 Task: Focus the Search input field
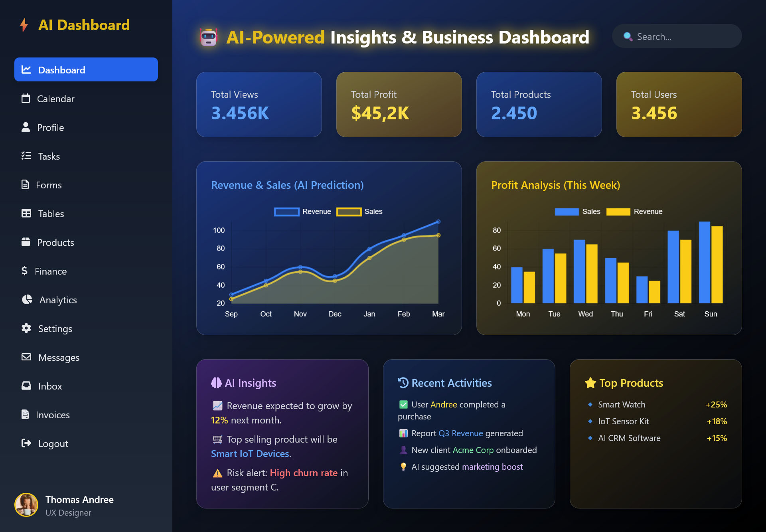(x=677, y=36)
